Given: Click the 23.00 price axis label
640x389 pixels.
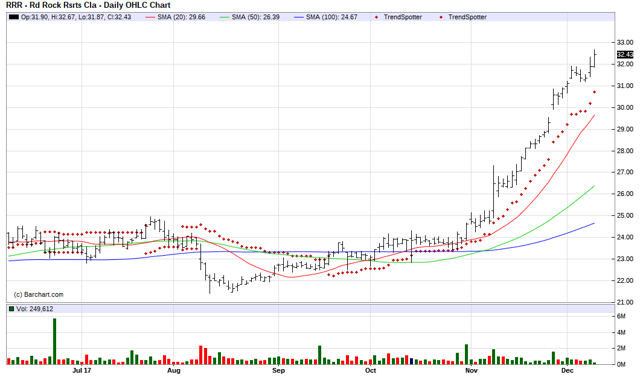Looking at the screenshot, I should 625,259.
